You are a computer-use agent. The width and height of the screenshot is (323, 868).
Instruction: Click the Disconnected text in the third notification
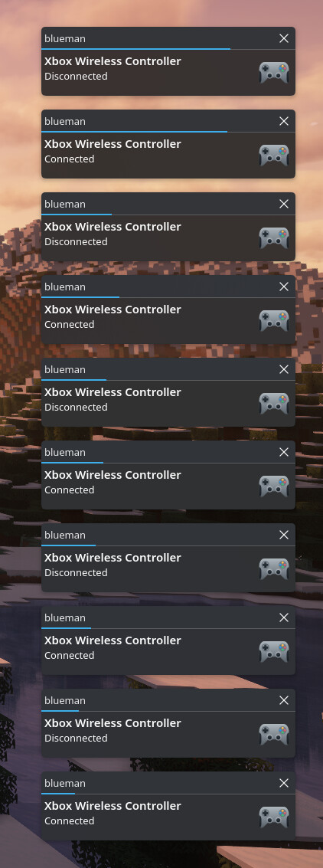pyautogui.click(x=76, y=242)
